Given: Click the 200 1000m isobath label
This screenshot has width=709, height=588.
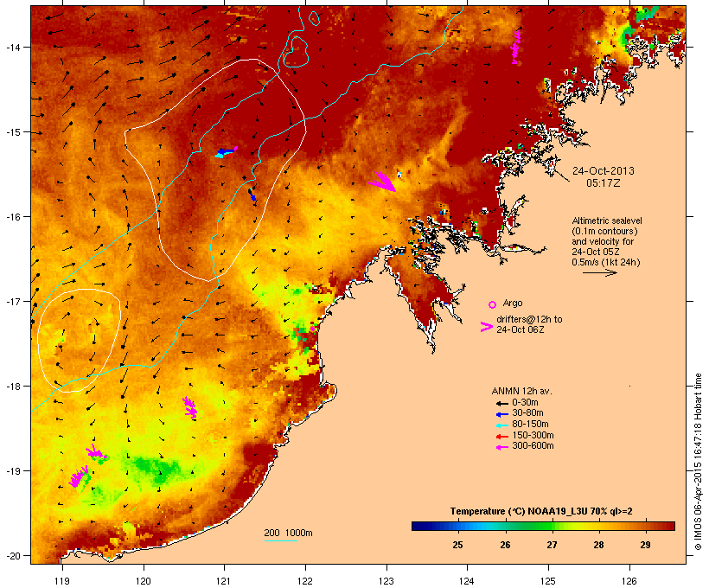Looking at the screenshot, I should tap(288, 533).
